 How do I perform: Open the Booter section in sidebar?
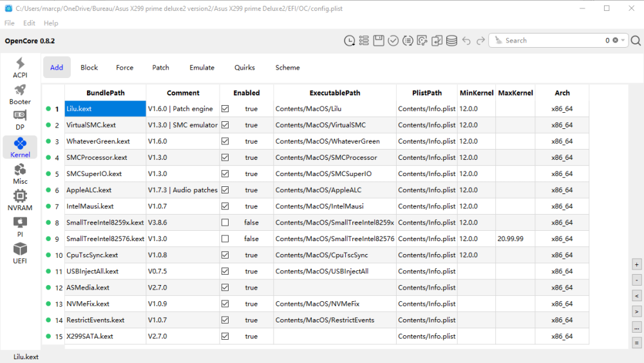tap(20, 94)
